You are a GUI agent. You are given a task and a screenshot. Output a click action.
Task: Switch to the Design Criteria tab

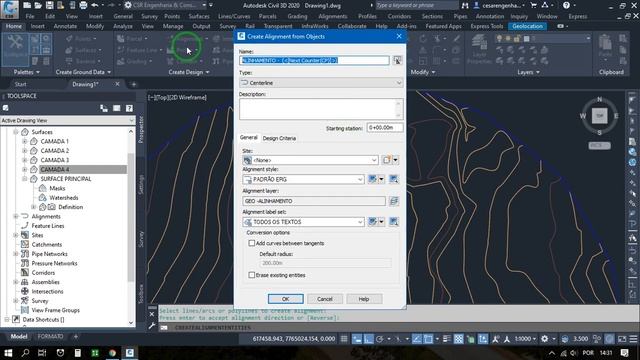click(279, 138)
